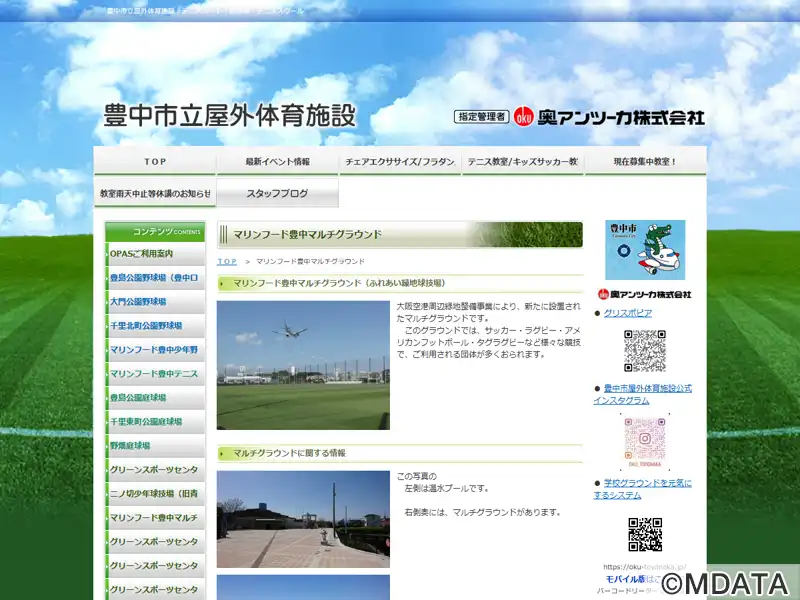Screen dimensions: 800x600
Task: Open 学校グラウンドを元気にするシステム link
Action: point(643,489)
